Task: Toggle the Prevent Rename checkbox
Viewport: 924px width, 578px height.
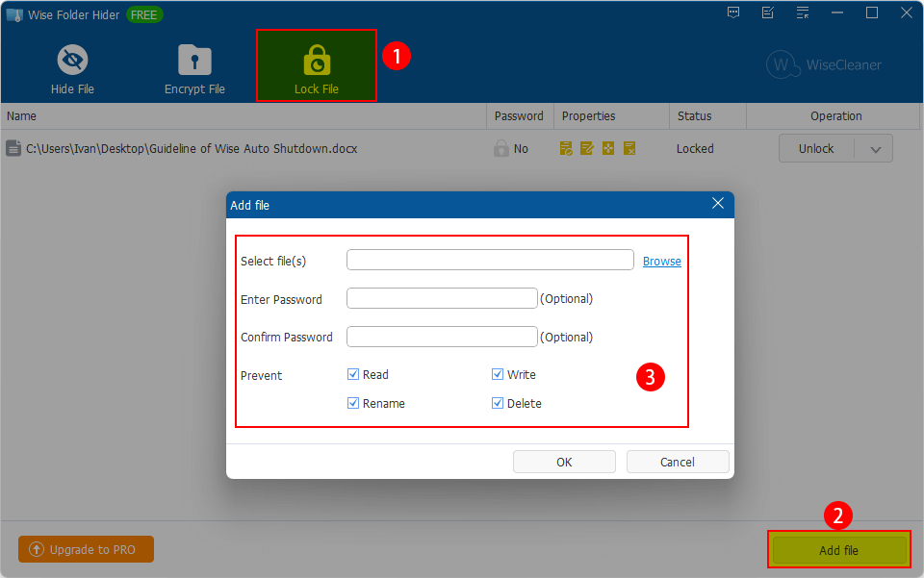Action: (353, 403)
